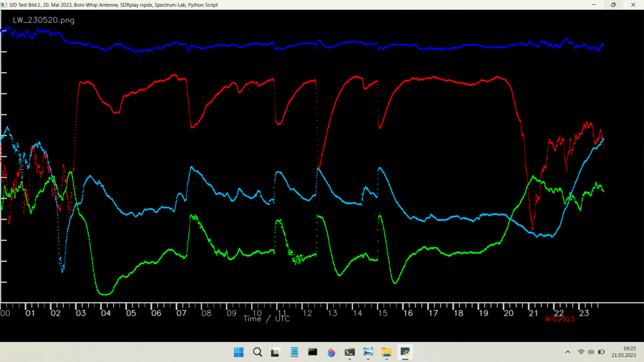644x362 pixels.
Task: Click the 23 hour axis label
Action: point(584,313)
